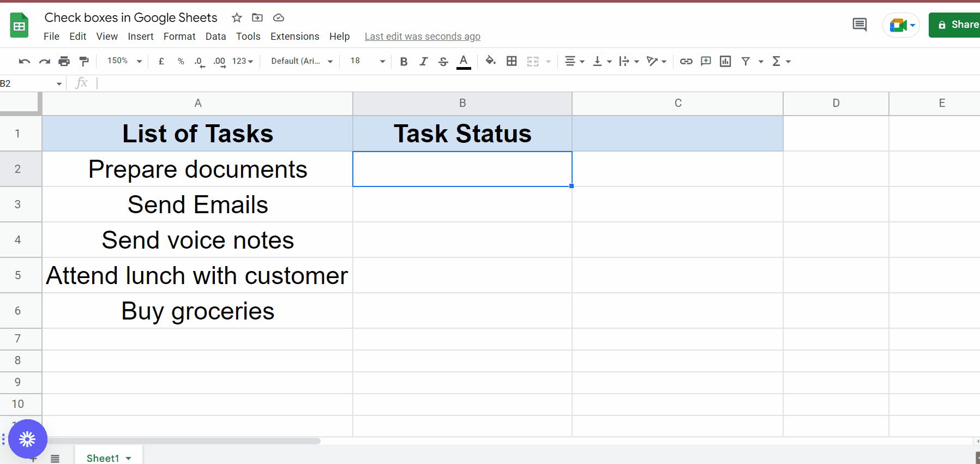Select the 'Task Status' header cell
980x464 pixels.
click(x=462, y=134)
